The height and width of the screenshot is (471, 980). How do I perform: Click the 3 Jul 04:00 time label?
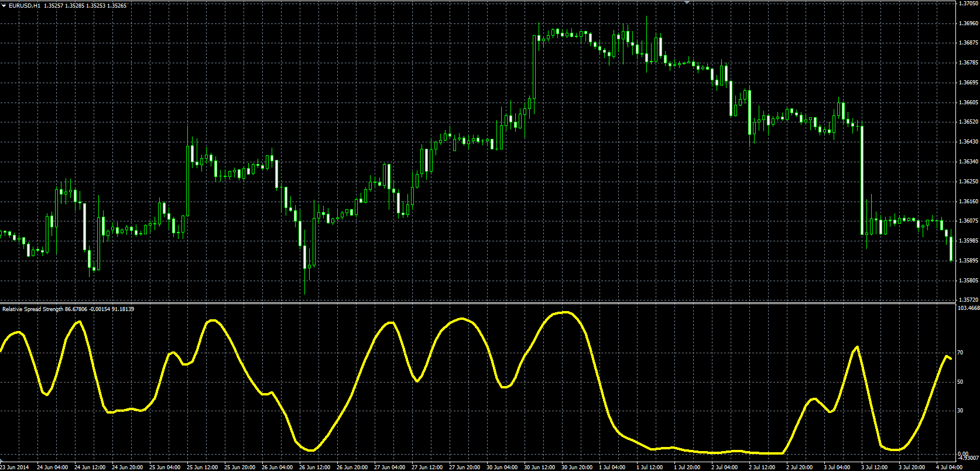(838, 467)
